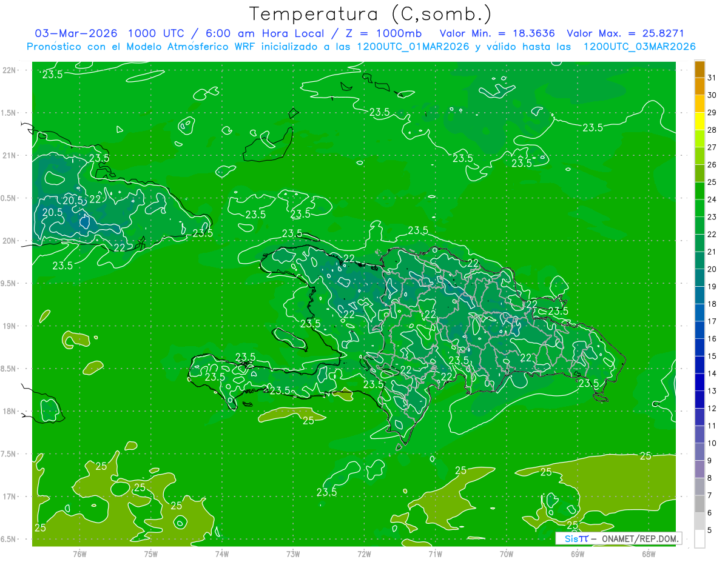Click color scale label 31
Image resolution: width=728 pixels, height=562 pixels.
tap(712, 78)
